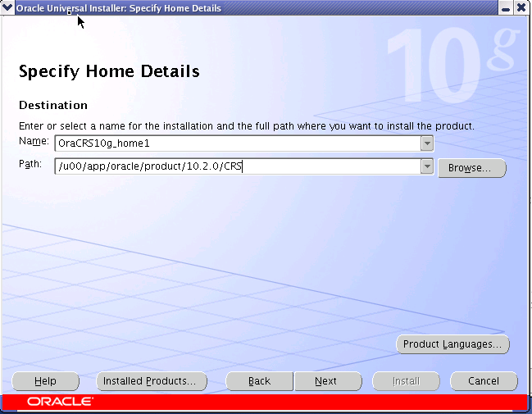Click the ORACLE logo in red footer
The image size is (532, 414).
tap(60, 402)
